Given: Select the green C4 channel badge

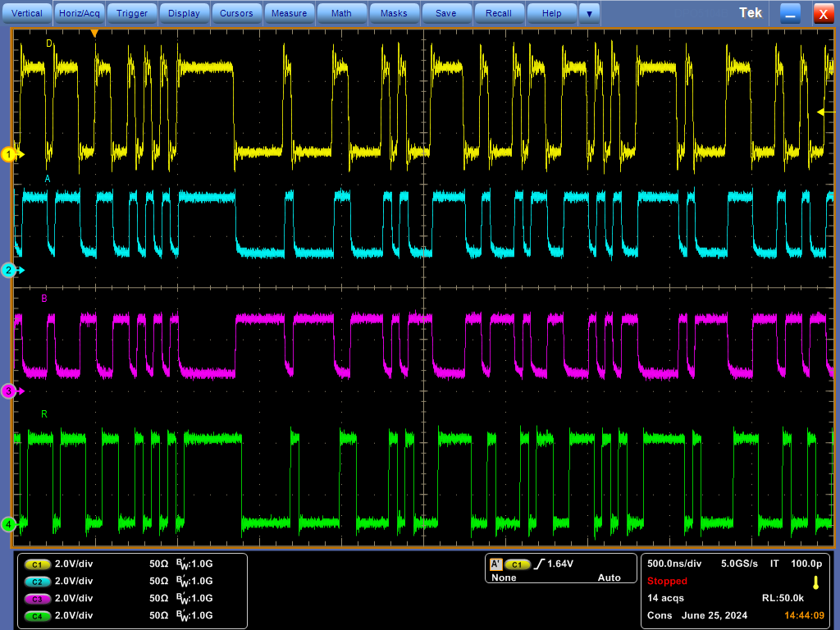Looking at the screenshot, I should click(x=36, y=615).
